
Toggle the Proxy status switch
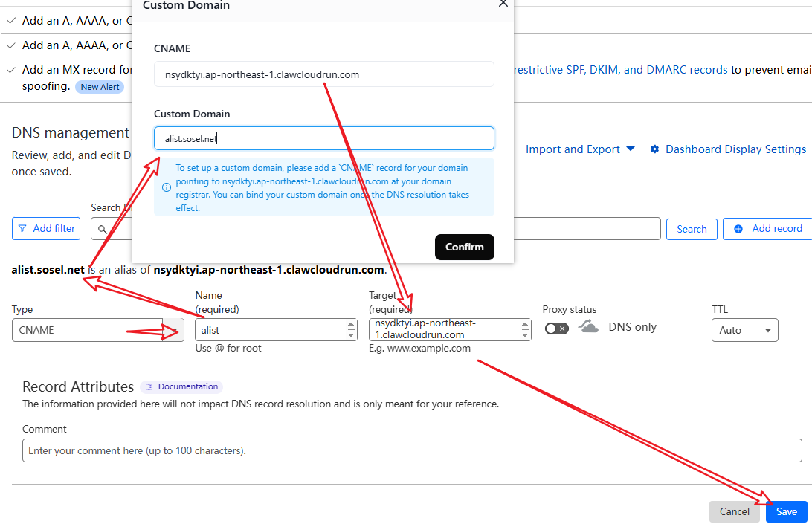(557, 329)
